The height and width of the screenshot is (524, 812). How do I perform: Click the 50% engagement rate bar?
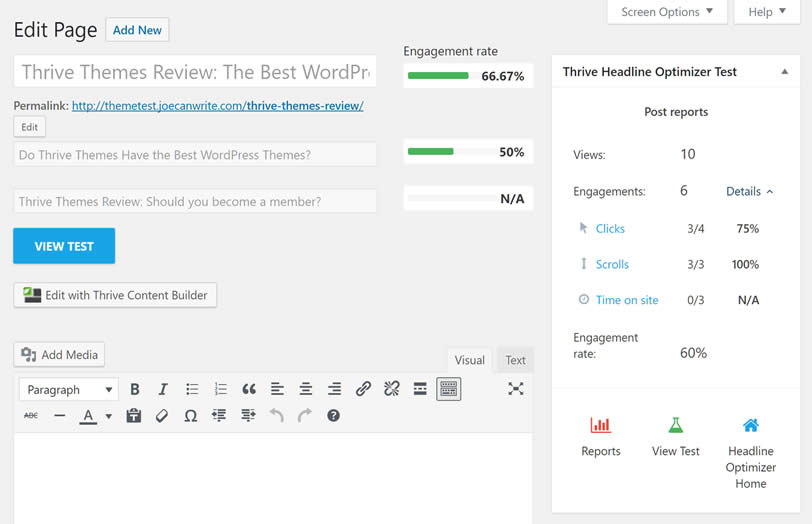click(468, 152)
